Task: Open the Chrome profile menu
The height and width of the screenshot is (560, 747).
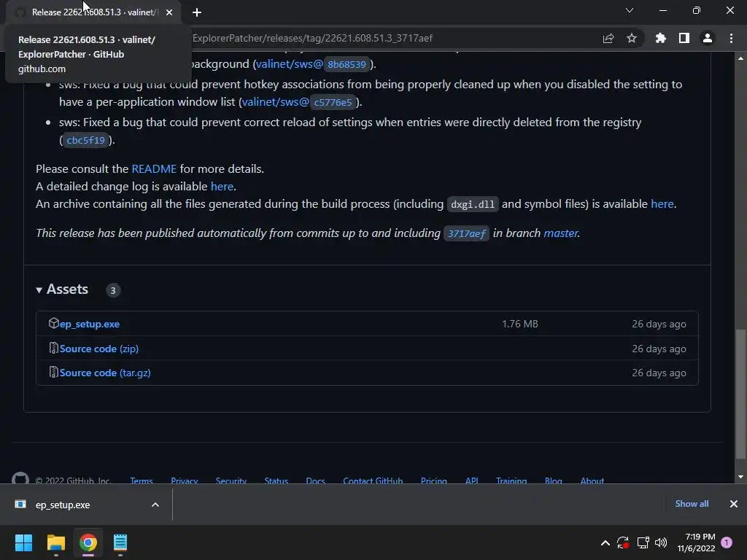Action: [708, 38]
